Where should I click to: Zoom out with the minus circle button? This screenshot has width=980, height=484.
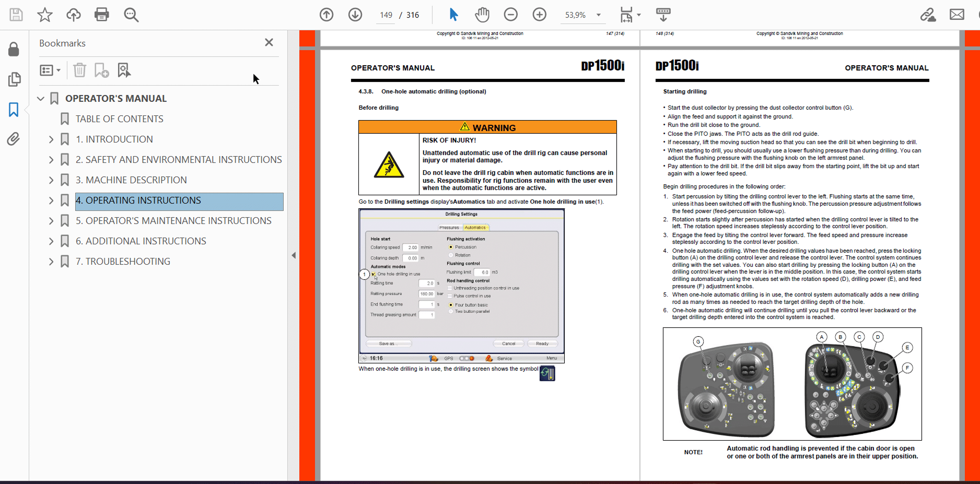point(511,15)
